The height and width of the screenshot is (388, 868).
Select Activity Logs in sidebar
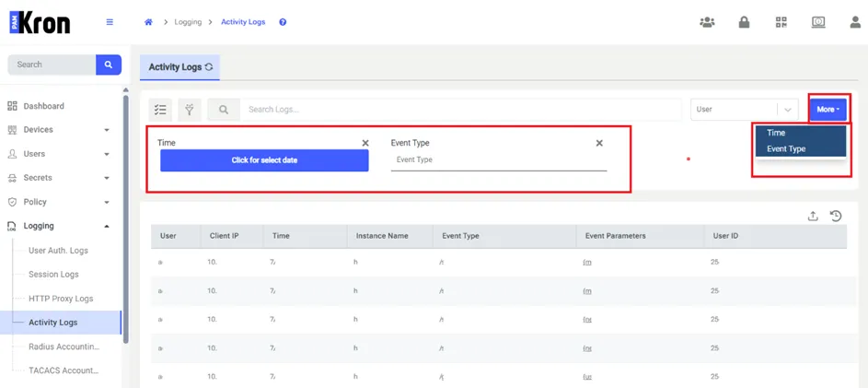tap(60, 323)
